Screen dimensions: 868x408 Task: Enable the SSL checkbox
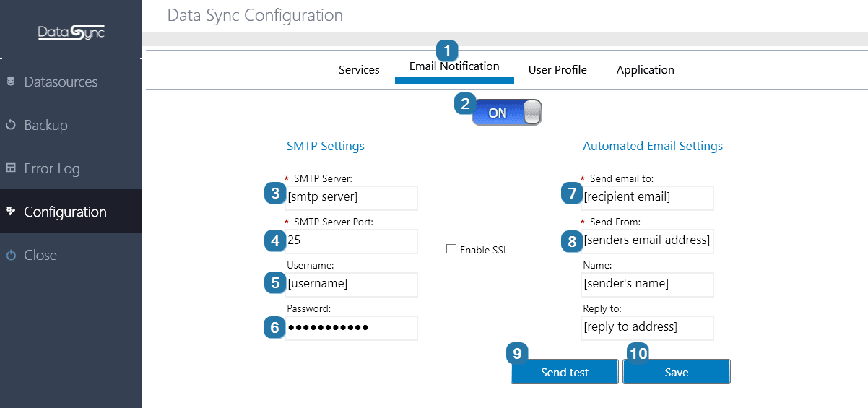tap(451, 249)
